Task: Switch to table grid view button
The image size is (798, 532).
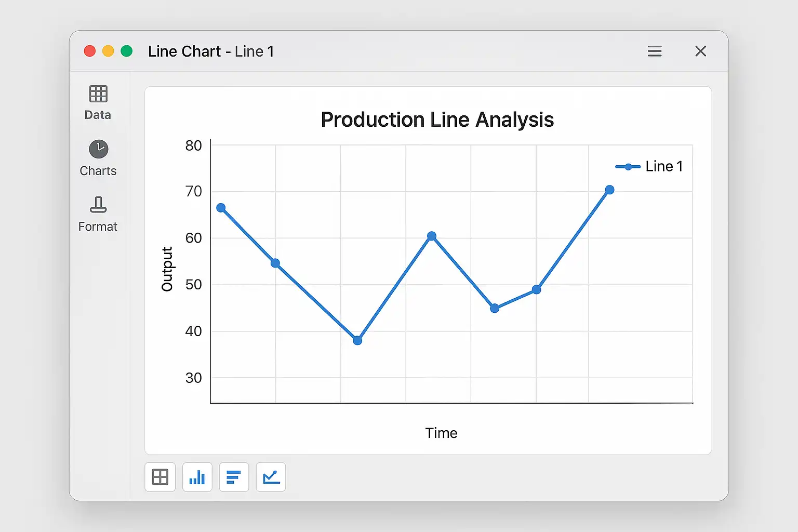Action: point(160,477)
